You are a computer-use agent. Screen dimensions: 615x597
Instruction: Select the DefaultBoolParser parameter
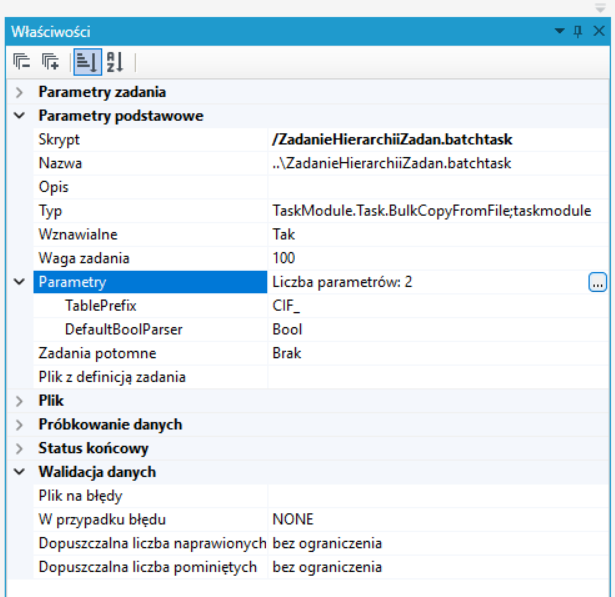point(124,329)
